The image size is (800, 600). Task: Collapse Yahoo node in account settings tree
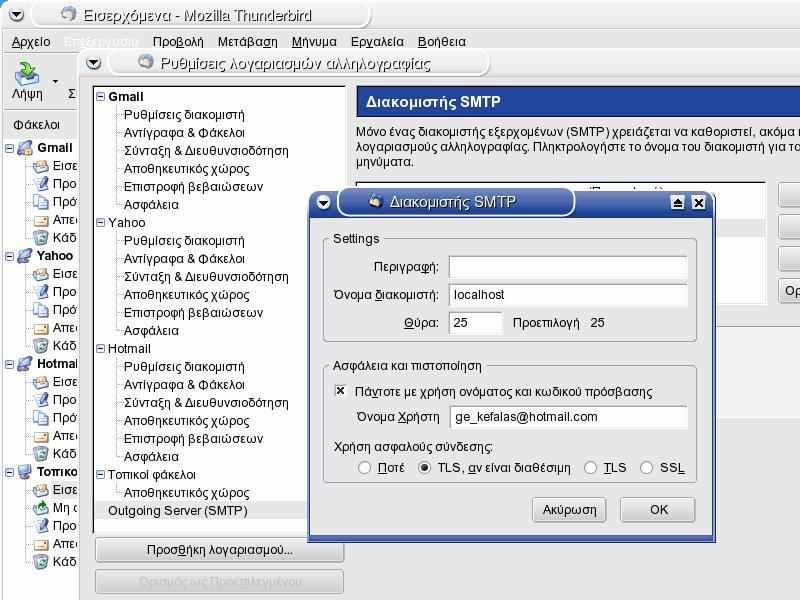coord(101,222)
